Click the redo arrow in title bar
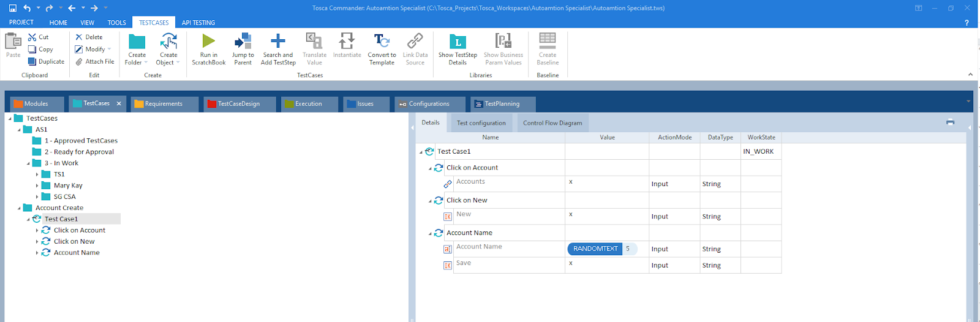Viewport: 980px width, 322px height. tap(49, 8)
